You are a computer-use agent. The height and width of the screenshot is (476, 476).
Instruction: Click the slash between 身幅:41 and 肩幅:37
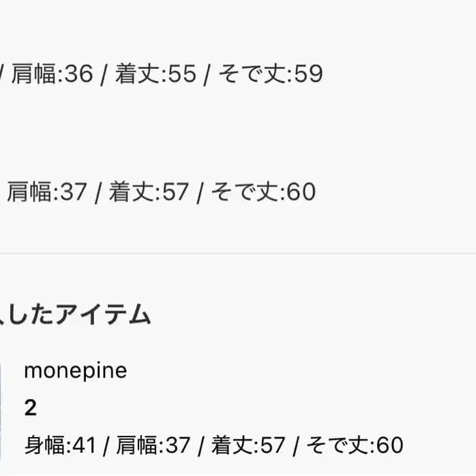[106, 446]
